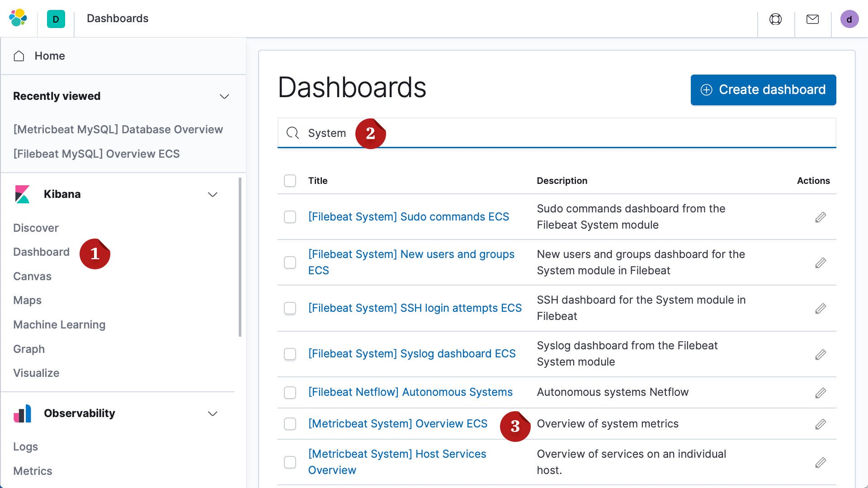
Task: Edit Sudo commands ECS dashboard pencil
Action: click(821, 217)
